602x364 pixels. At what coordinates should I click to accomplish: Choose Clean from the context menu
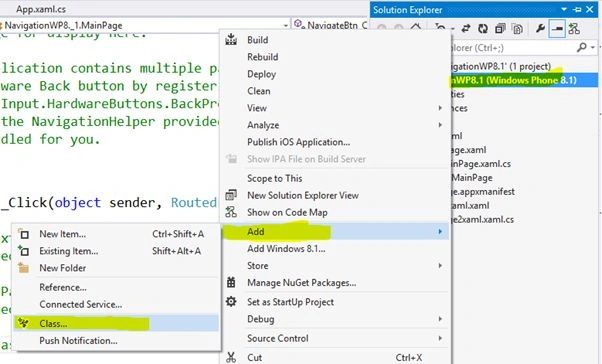click(x=334, y=91)
